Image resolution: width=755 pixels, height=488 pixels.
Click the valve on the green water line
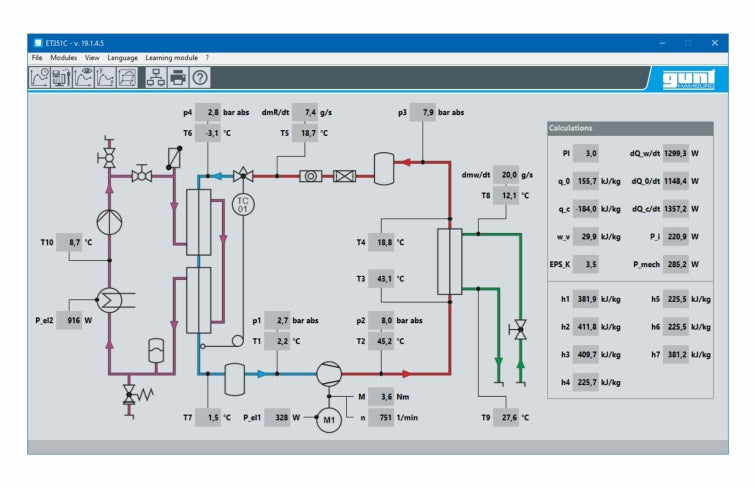[x=519, y=327]
